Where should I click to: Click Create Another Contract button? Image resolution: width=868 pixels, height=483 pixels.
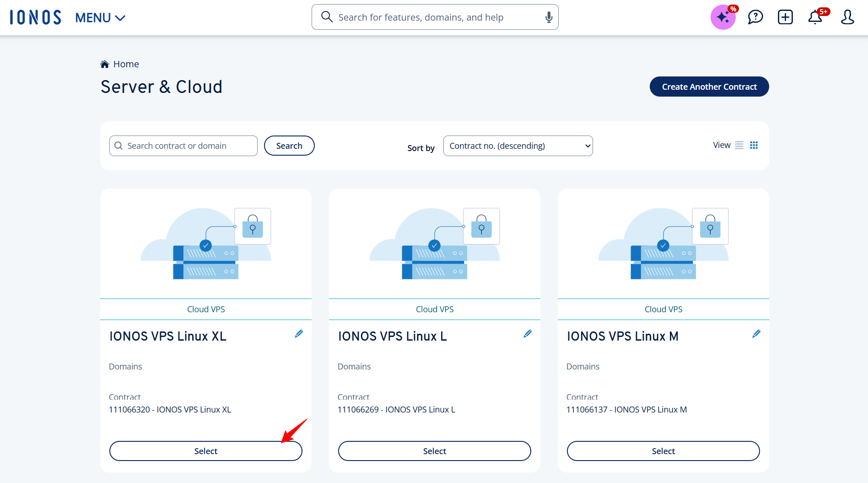[x=709, y=87]
